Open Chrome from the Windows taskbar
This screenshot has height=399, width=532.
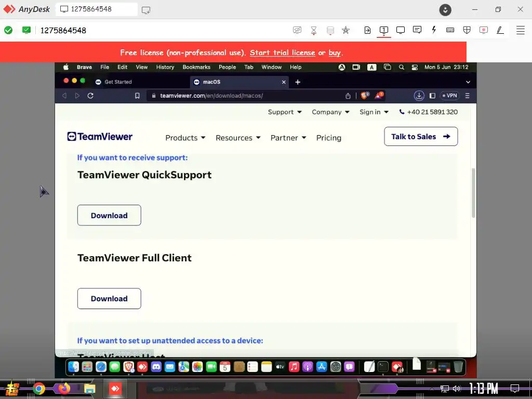[x=38, y=389]
